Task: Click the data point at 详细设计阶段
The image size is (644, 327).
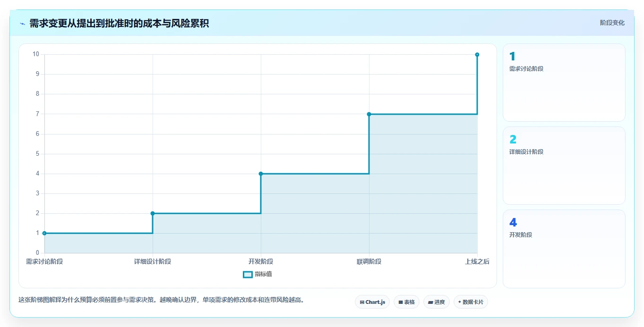Action: point(153,213)
